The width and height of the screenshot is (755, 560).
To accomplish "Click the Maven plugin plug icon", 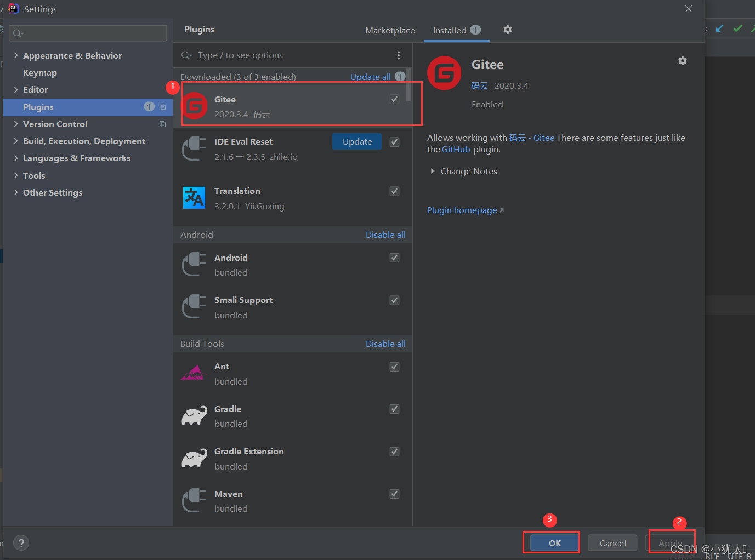I will pos(194,500).
